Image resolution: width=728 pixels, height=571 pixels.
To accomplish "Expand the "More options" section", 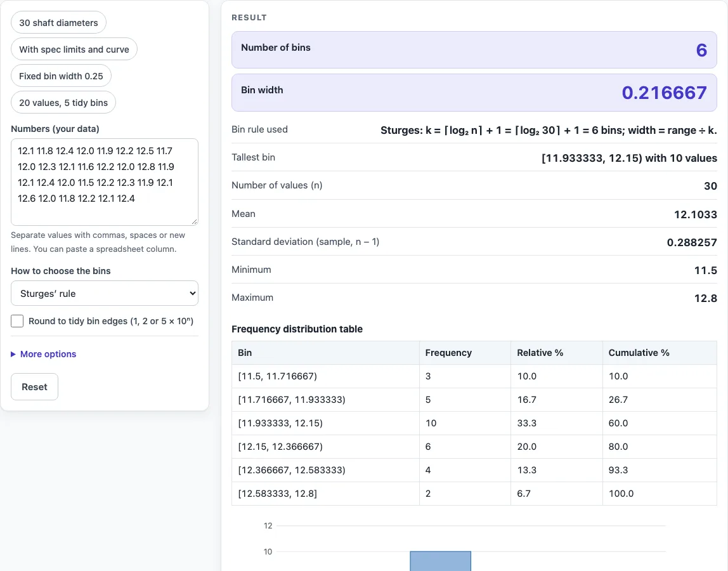I will [44, 354].
